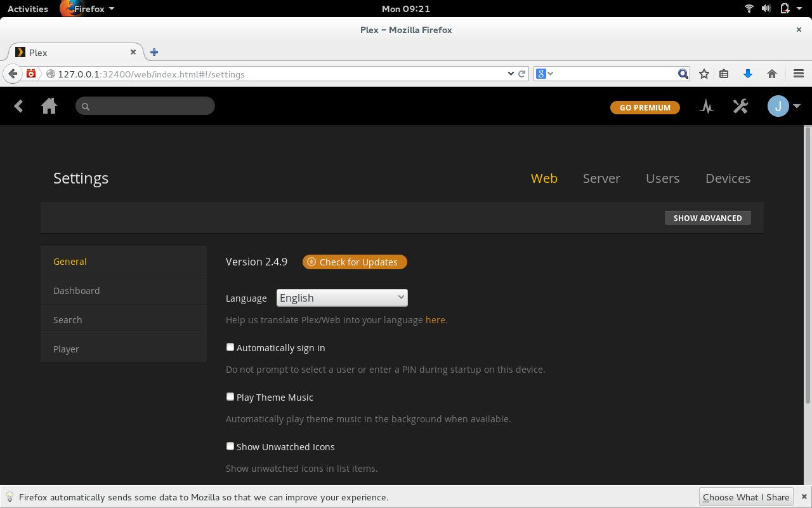Screen dimensions: 812x508
Task: Click the Firefox back arrow button
Action: [x=13, y=74]
